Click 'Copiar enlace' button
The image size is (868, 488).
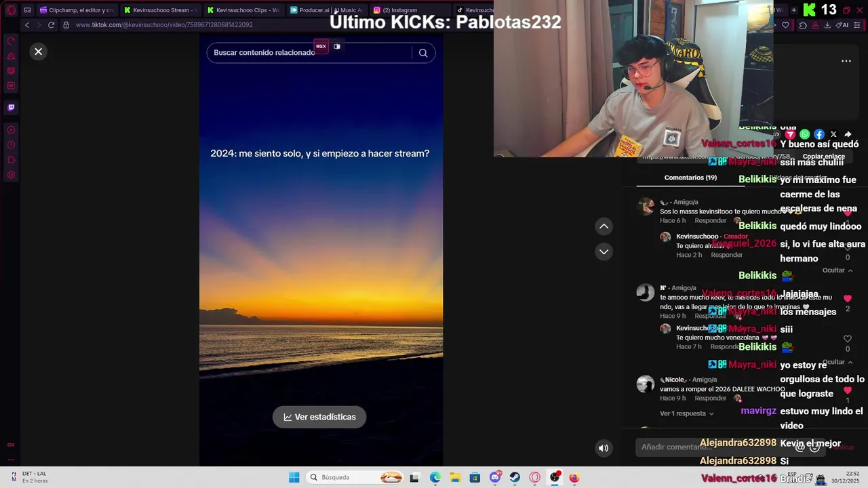(823, 157)
